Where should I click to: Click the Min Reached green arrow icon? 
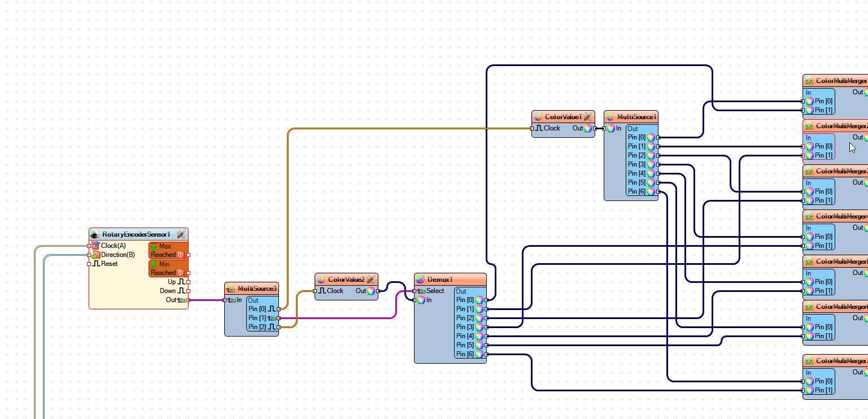(x=154, y=264)
